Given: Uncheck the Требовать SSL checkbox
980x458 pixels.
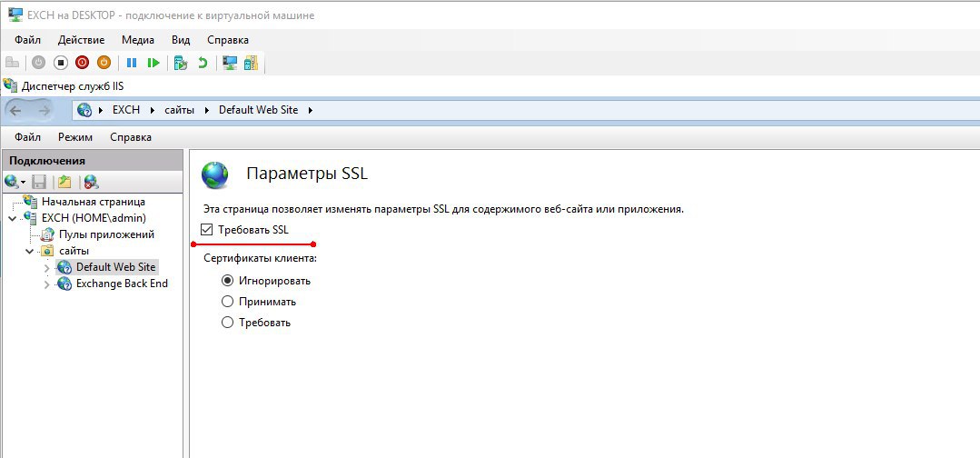Looking at the screenshot, I should pos(207,230).
